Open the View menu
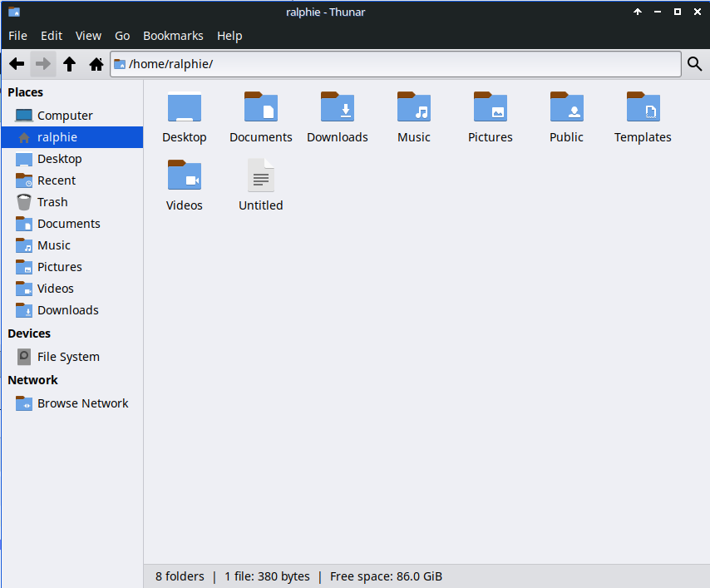 coord(88,36)
